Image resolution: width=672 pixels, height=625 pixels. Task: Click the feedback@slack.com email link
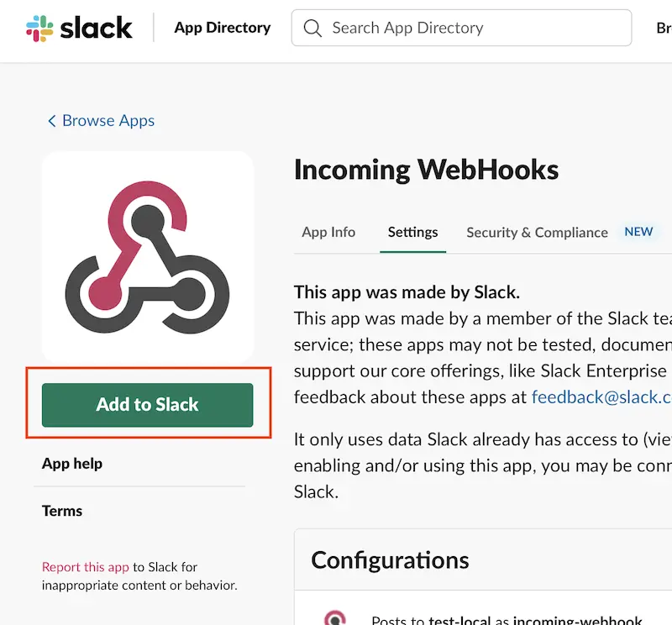[601, 397]
